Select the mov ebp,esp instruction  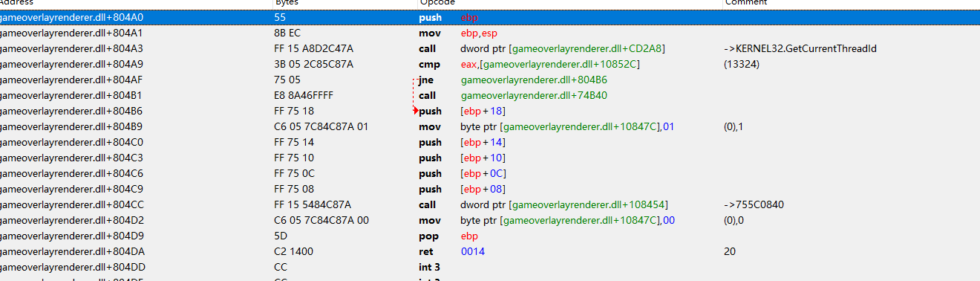(458, 33)
